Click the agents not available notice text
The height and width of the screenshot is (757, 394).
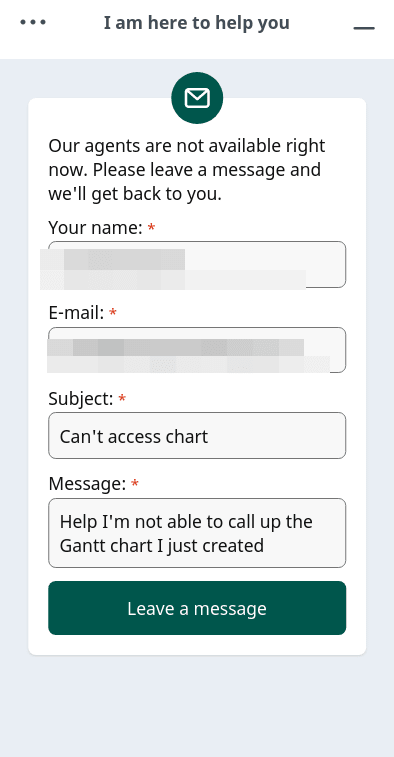click(187, 170)
